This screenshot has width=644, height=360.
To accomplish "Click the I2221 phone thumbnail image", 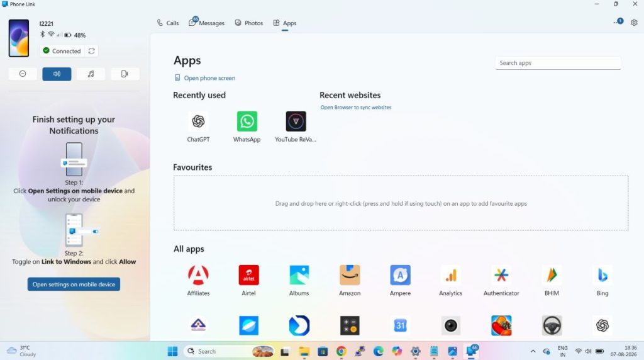I will pos(19,38).
